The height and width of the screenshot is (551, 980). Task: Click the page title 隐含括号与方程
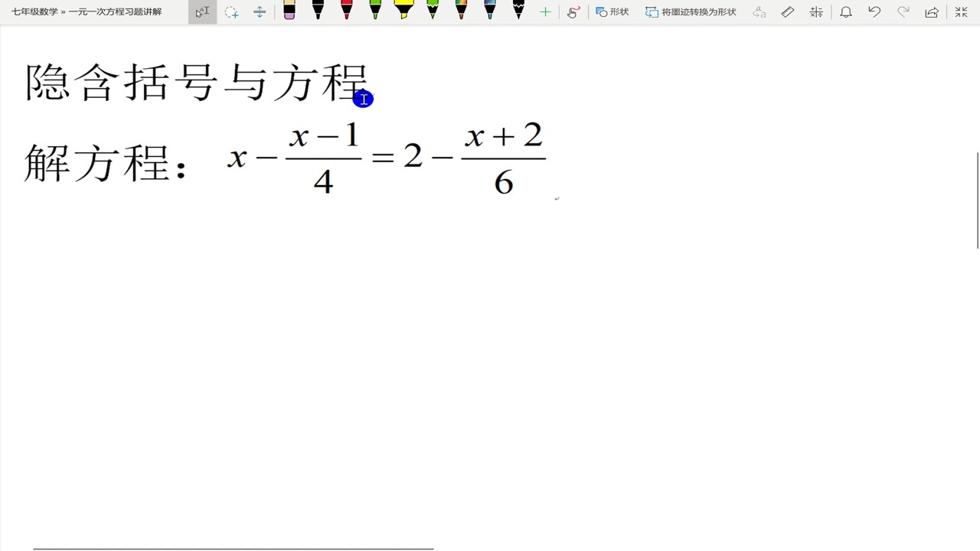point(197,83)
